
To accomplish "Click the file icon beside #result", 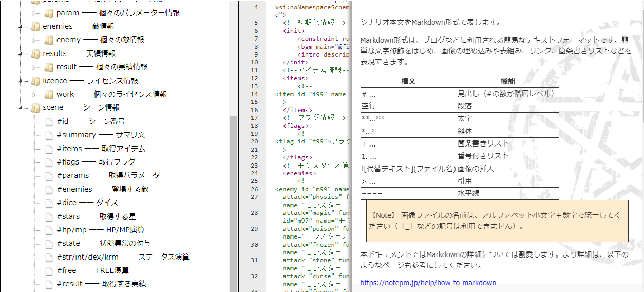I will point(49,284).
